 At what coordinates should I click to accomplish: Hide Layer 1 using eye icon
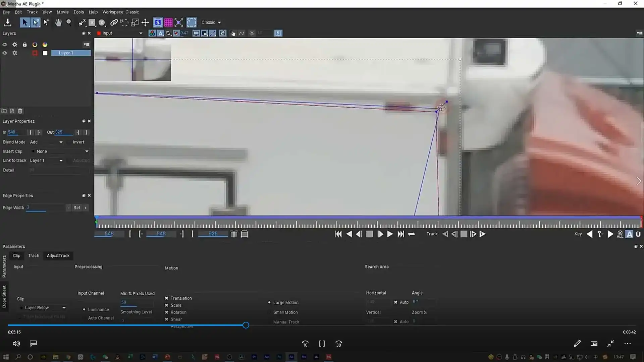point(5,53)
